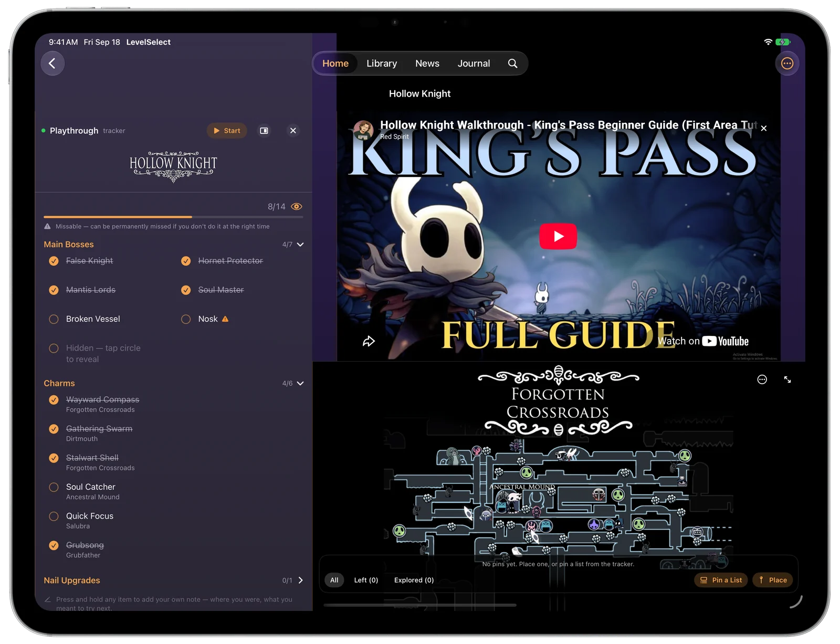Click the Quick Focus item name

(90, 516)
